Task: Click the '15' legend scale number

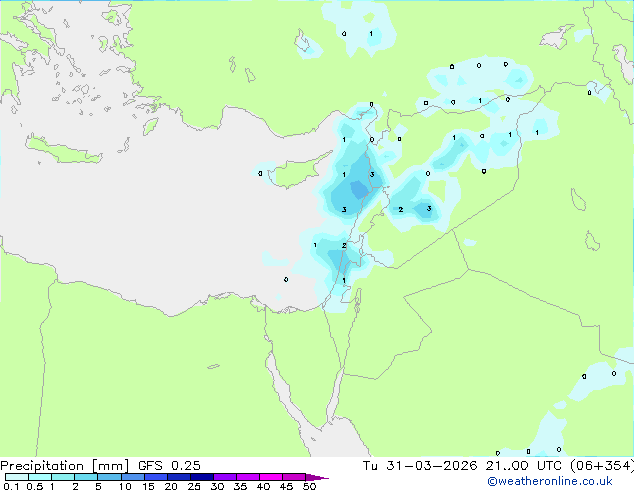Action: click(x=148, y=486)
